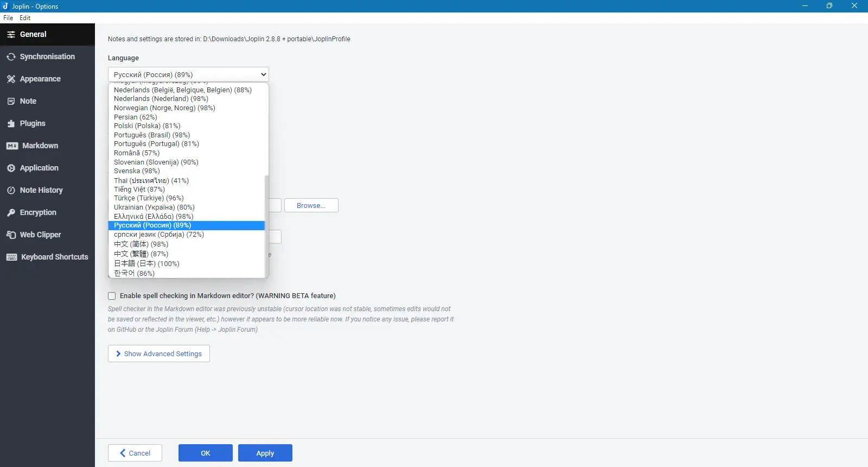Pick Português (Portugal) (81%)
The image size is (868, 467).
click(x=187, y=144)
